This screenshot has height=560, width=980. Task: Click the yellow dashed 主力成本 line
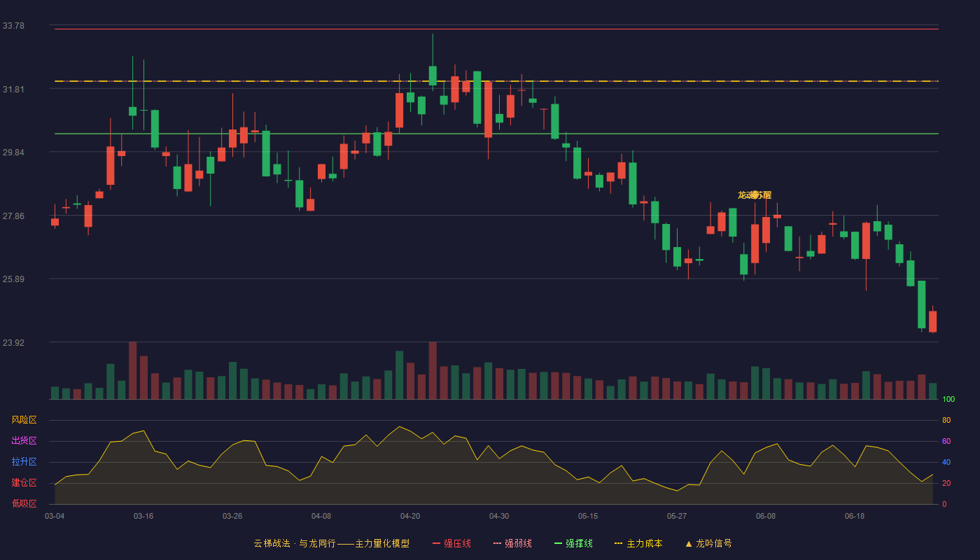tap(496, 81)
